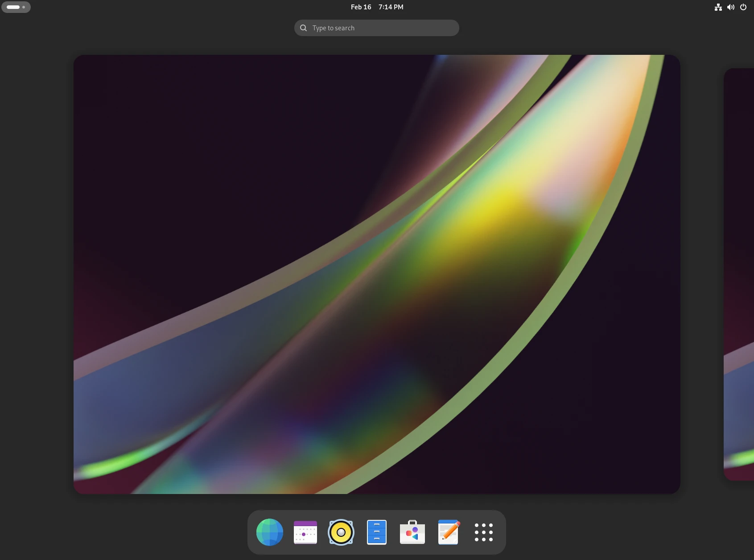
Task: Launch the Calendar app from the dock
Action: 305,532
